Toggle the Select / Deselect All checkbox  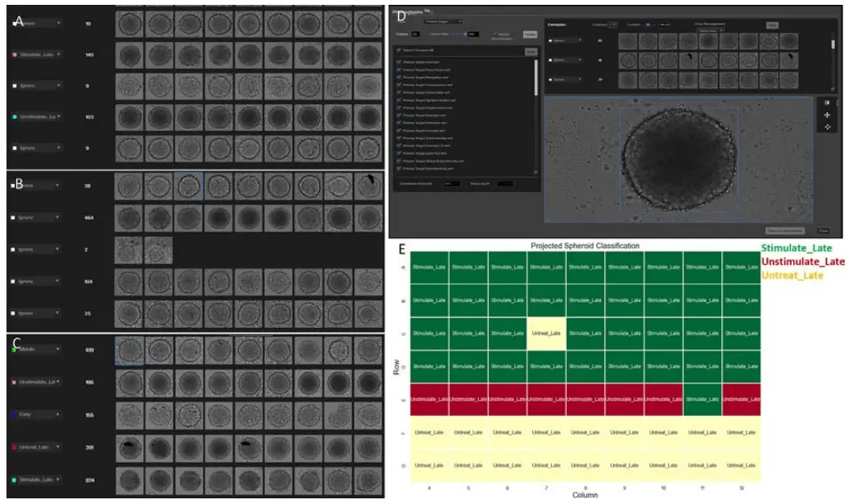pyautogui.click(x=399, y=51)
